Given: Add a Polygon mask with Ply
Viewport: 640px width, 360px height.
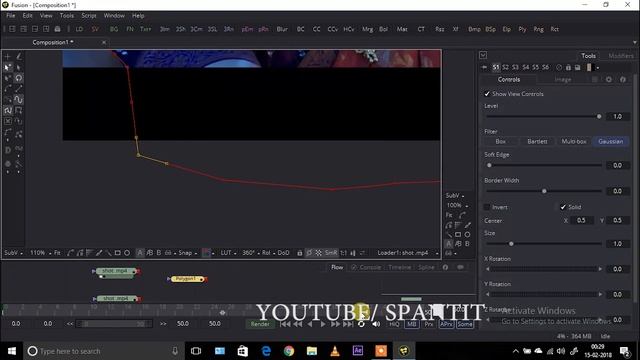Looking at the screenshot, I should [522, 29].
